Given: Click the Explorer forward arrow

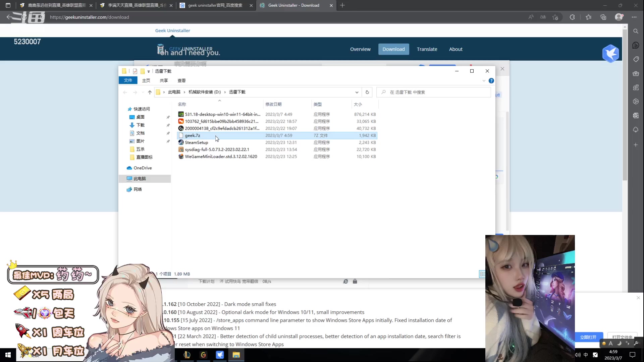Looking at the screenshot, I should click(x=135, y=92).
